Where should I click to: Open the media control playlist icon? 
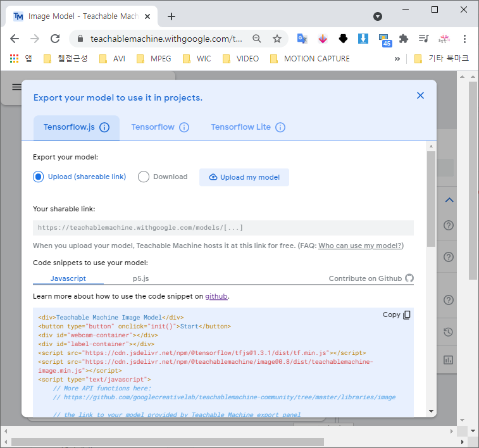click(x=424, y=39)
